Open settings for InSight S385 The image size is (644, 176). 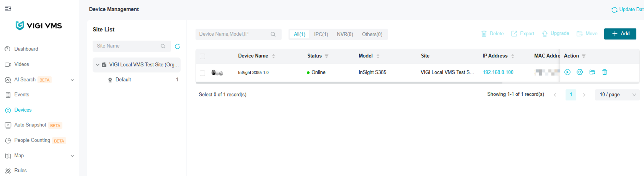580,72
